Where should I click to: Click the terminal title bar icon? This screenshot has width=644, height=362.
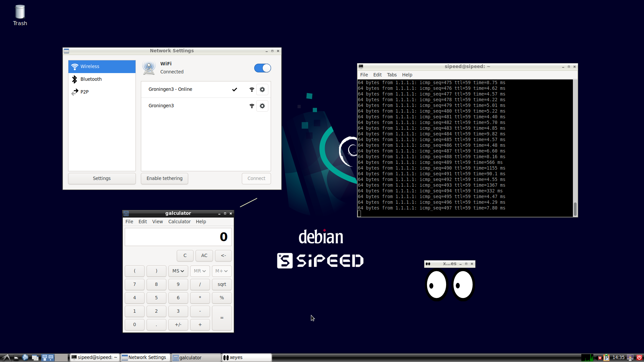(361, 67)
